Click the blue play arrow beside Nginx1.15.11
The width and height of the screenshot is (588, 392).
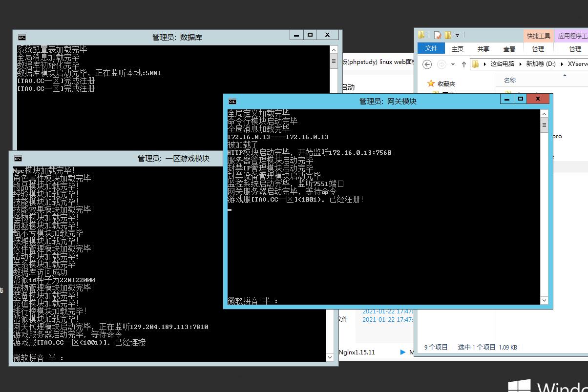(x=403, y=352)
